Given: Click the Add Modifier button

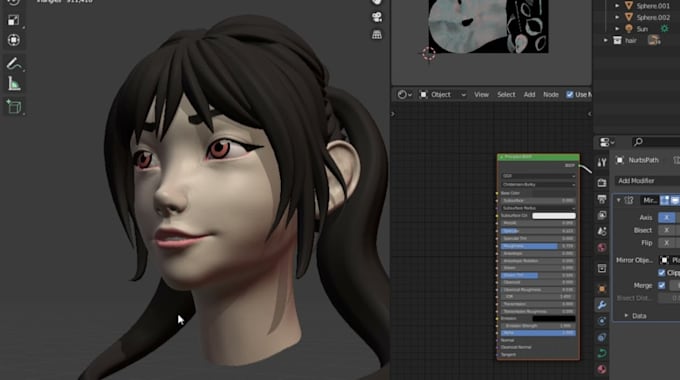Looking at the screenshot, I should 647,181.
